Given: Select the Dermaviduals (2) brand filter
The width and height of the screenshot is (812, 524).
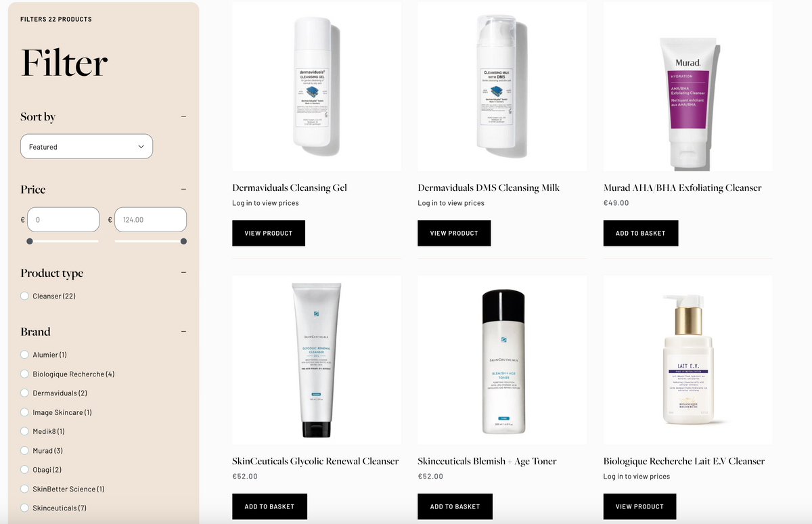Looking at the screenshot, I should (x=54, y=393).
